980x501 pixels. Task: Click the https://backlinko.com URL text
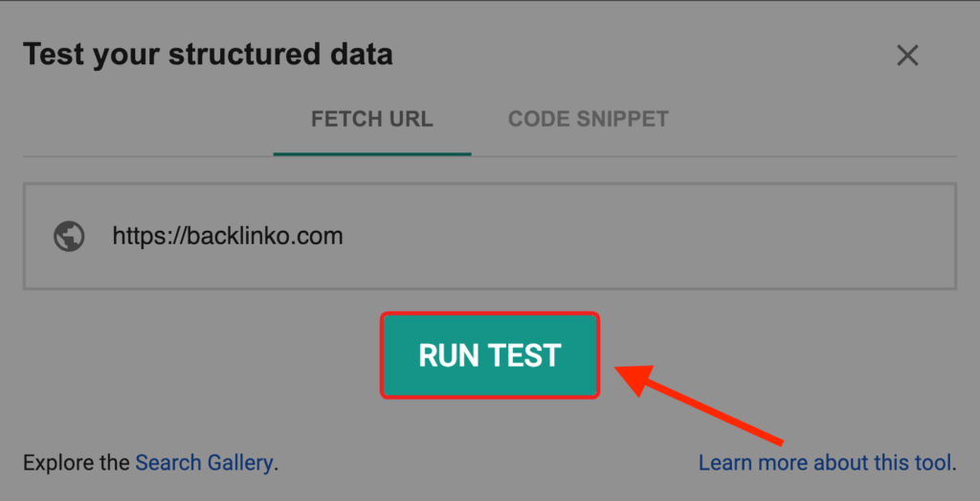[227, 236]
